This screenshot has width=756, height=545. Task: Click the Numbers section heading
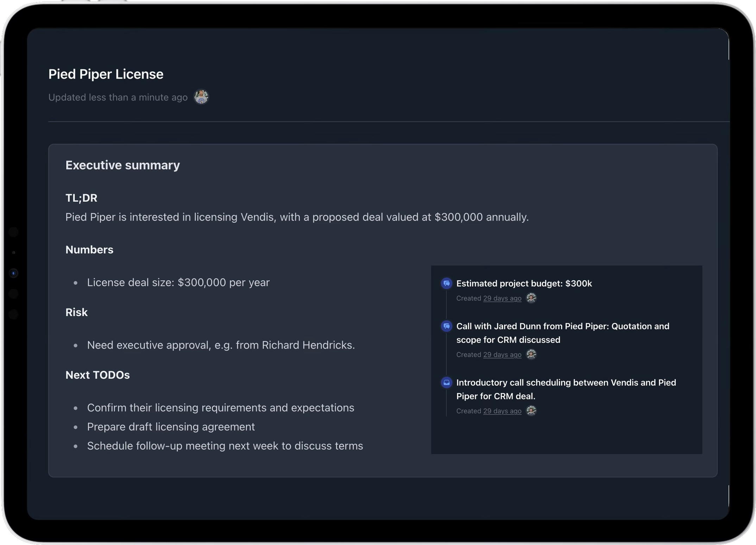tap(89, 250)
